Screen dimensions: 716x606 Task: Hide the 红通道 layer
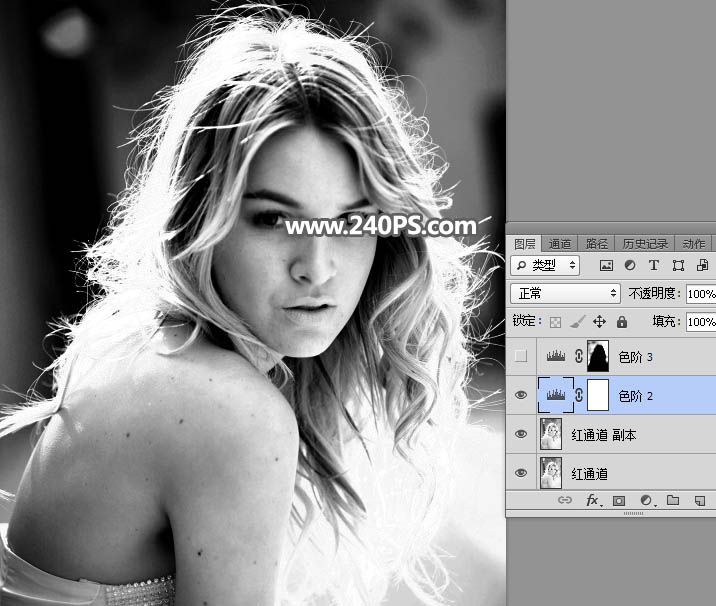tap(521, 473)
